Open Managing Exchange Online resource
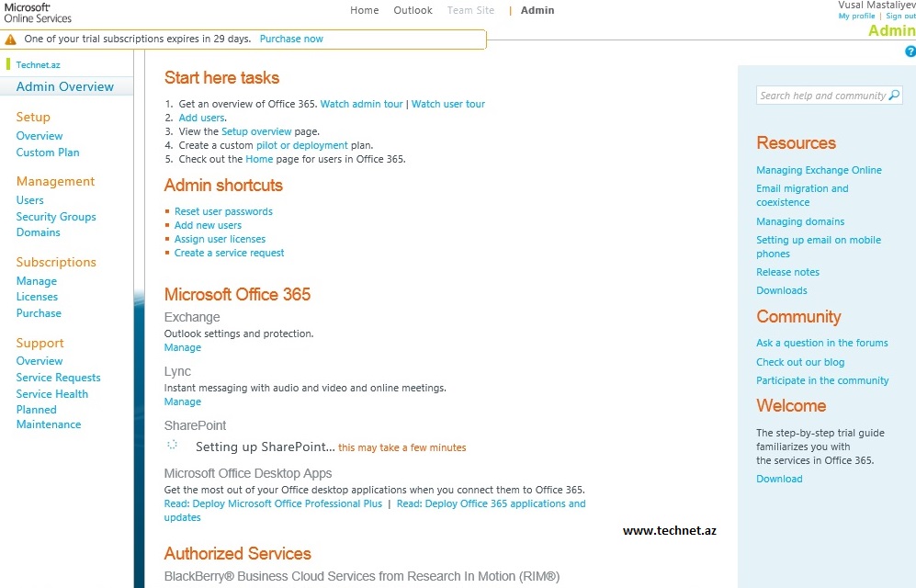The image size is (916, 588). tap(819, 170)
